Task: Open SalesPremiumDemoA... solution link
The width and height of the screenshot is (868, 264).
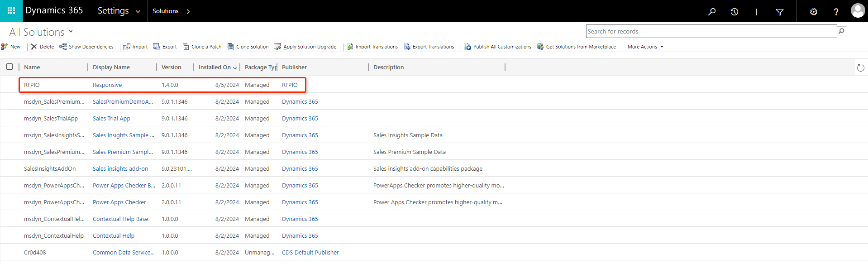Action: 123,101
